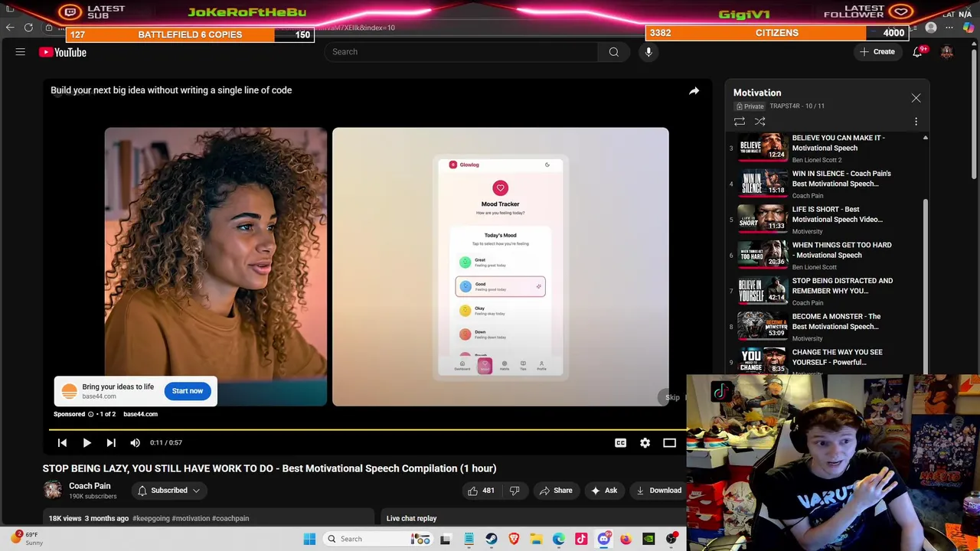The image size is (980, 551).
Task: Download the video
Action: tap(658, 491)
